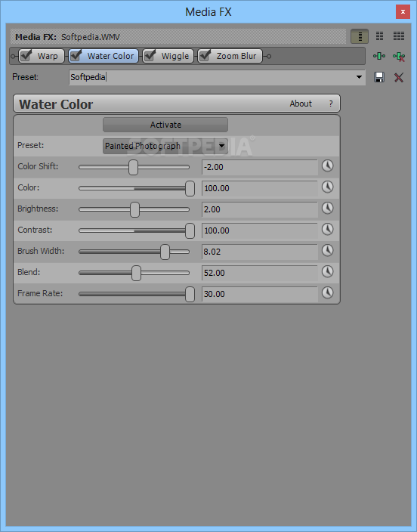
Task: Click the Color Shift value field -2.00
Action: (x=260, y=167)
